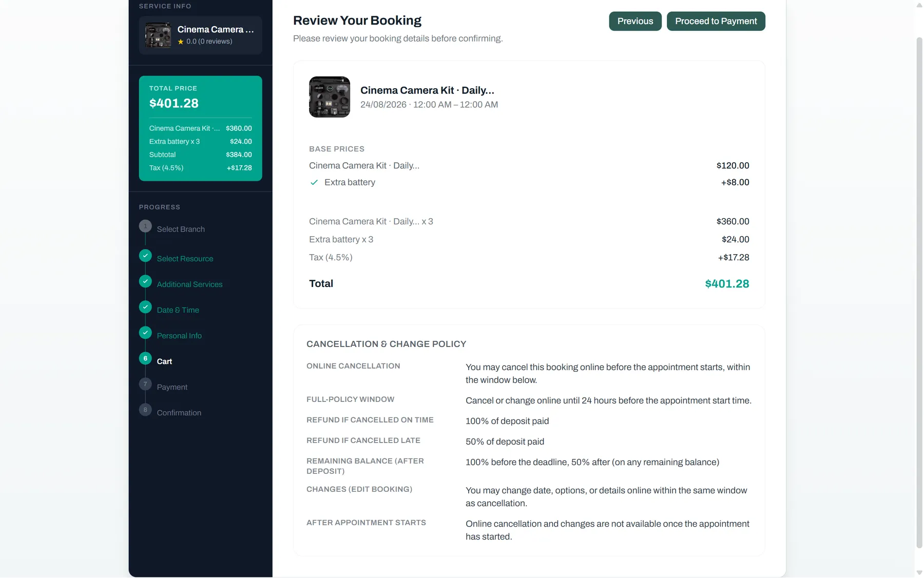Click the '50% of deposit paid' text
Screen dimensions: 924x578
point(505,441)
